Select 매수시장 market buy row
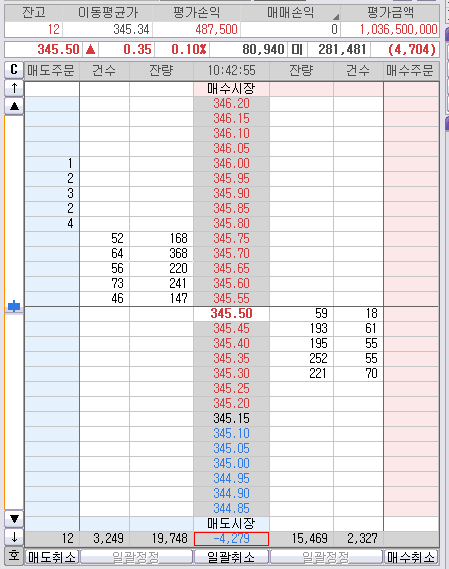 tap(231, 89)
